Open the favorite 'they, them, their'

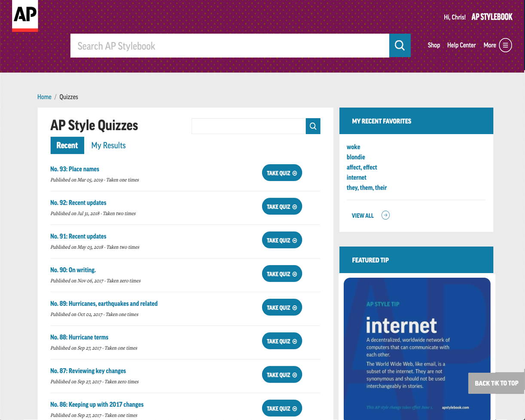coord(367,187)
